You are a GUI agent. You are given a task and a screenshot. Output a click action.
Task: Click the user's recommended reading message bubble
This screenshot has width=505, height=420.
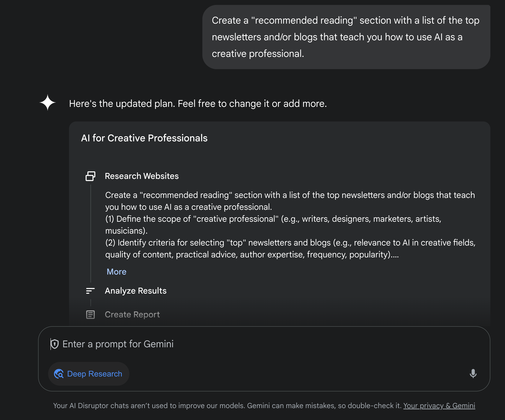click(x=346, y=37)
